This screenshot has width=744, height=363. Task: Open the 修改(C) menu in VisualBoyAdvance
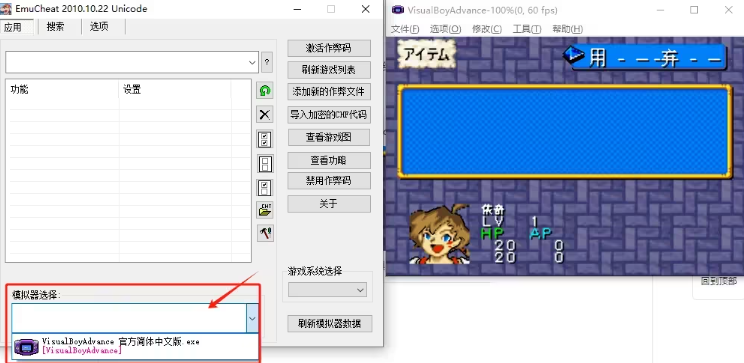click(487, 29)
